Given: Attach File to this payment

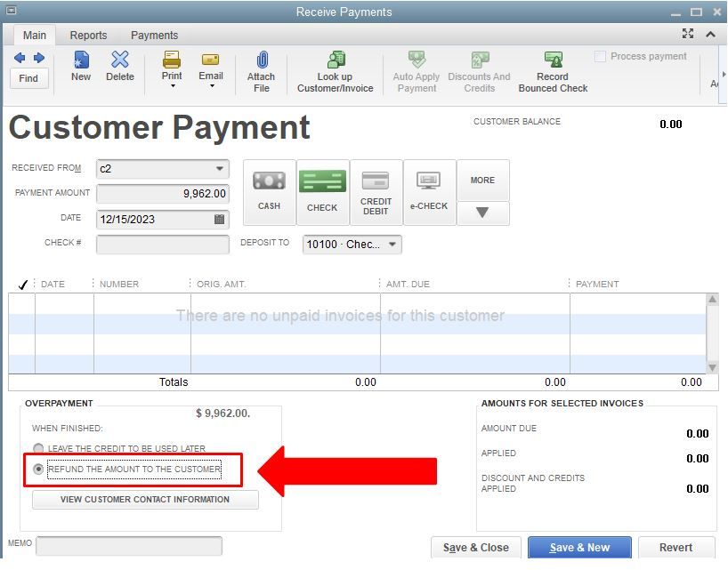Looking at the screenshot, I should coord(262,72).
